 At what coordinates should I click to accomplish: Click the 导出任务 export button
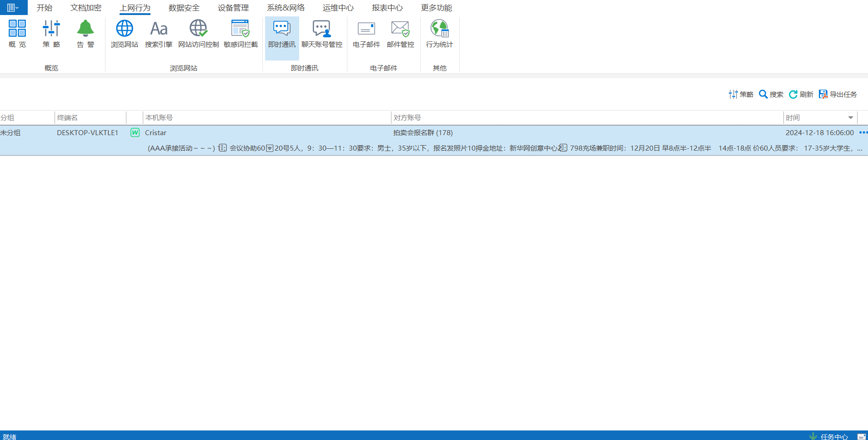coord(838,94)
